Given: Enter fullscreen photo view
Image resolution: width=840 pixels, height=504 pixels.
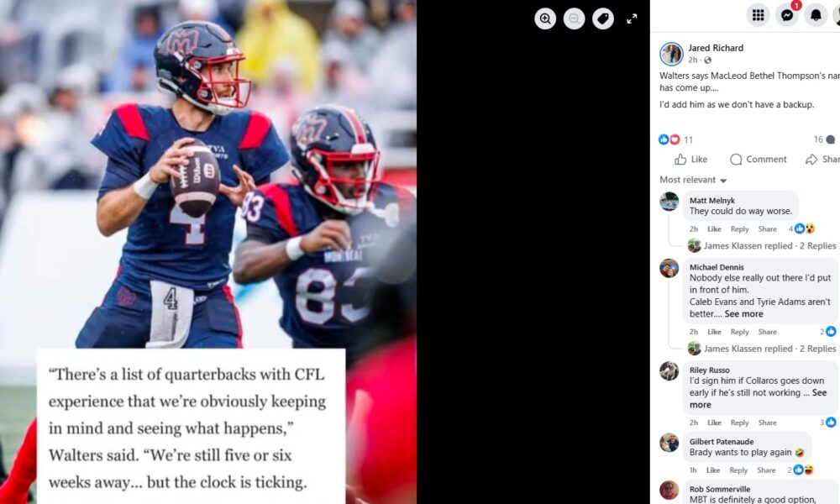Looking at the screenshot, I should [x=632, y=18].
